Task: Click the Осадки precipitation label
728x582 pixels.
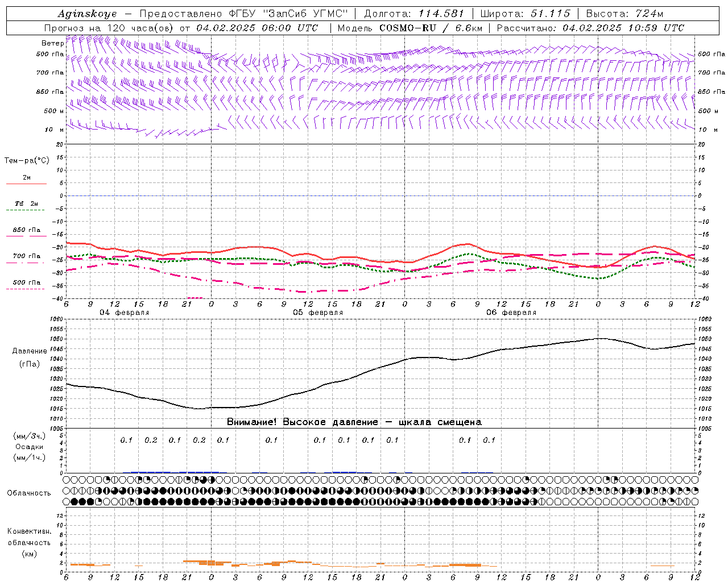Action: coord(29,447)
